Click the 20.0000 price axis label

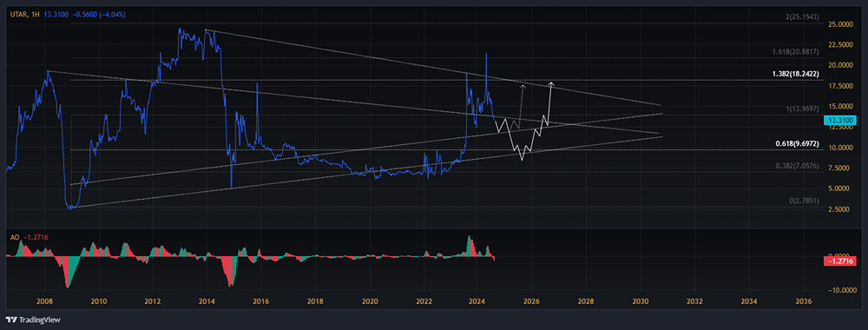pos(839,65)
